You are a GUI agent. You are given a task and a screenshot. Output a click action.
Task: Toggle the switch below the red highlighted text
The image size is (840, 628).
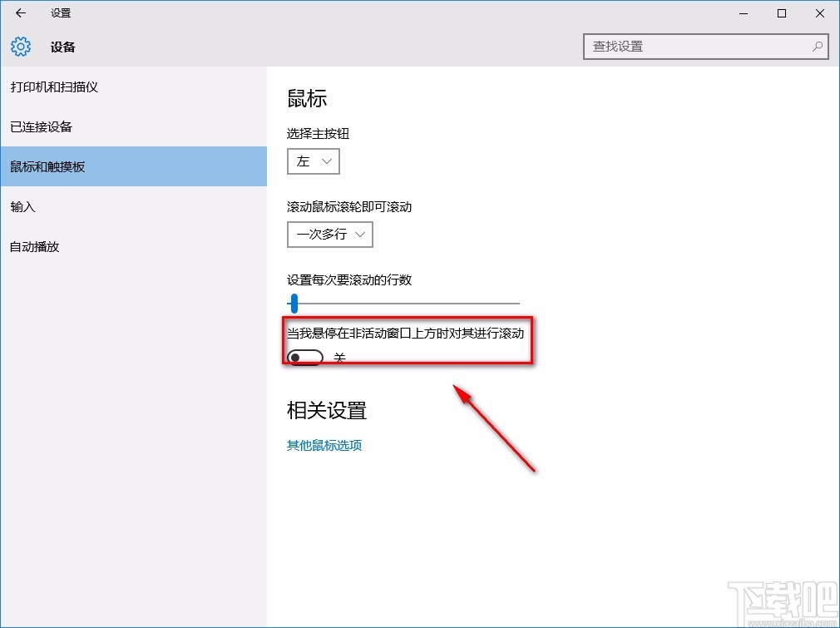pos(304,357)
